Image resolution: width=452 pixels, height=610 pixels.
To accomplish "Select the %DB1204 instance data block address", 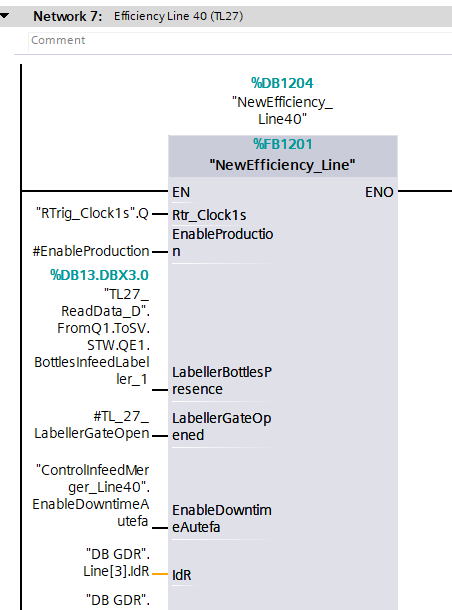I will [x=282, y=83].
